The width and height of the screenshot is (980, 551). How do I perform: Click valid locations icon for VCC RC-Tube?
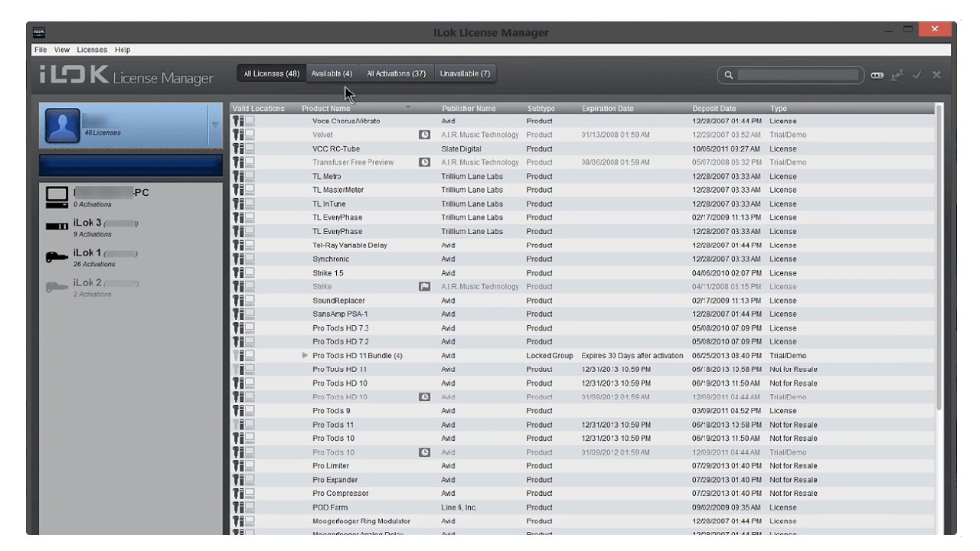[244, 148]
